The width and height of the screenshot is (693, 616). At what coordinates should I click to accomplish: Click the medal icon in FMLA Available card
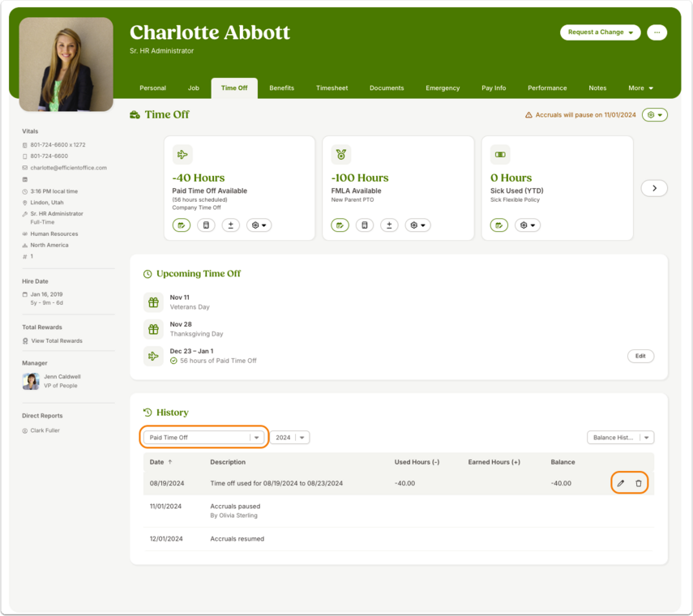pyautogui.click(x=341, y=155)
